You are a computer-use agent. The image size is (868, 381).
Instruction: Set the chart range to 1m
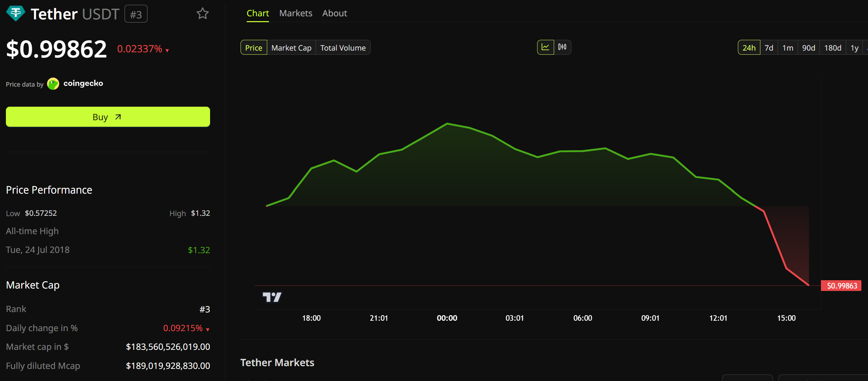point(788,47)
